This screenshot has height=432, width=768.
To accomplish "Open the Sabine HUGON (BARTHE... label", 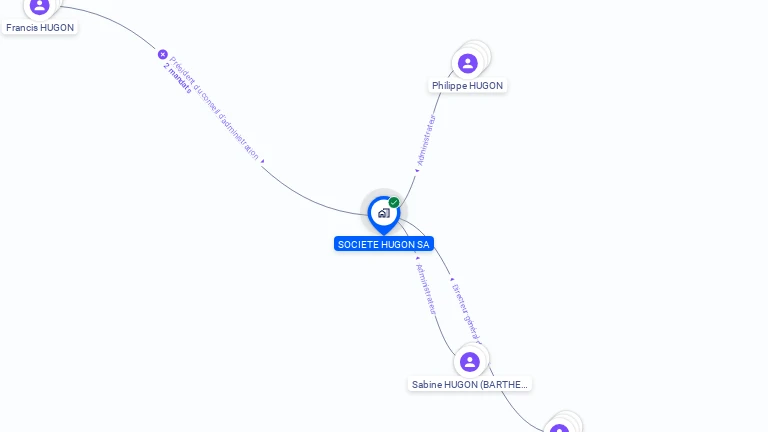I will [470, 384].
